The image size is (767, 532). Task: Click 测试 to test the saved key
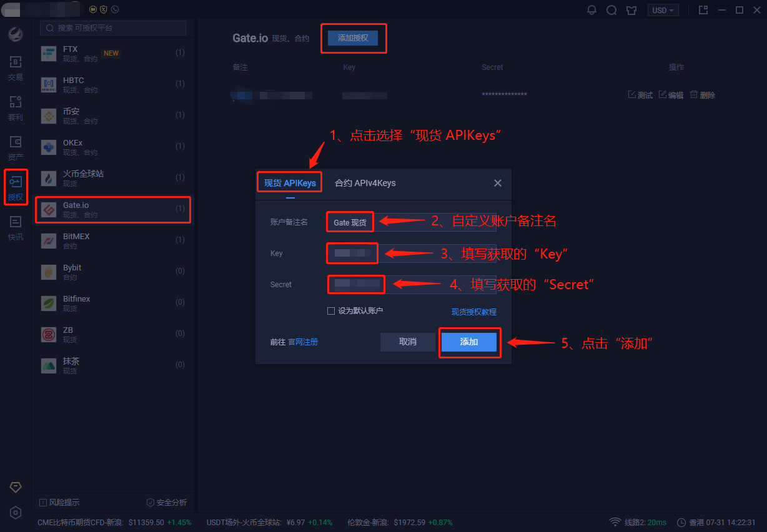coord(640,95)
